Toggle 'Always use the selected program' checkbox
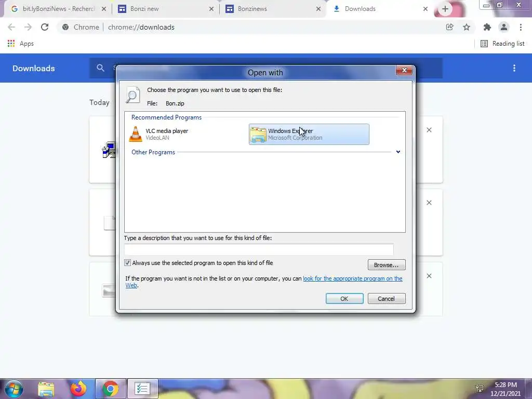Viewport: 532px width, 399px height. click(128, 262)
